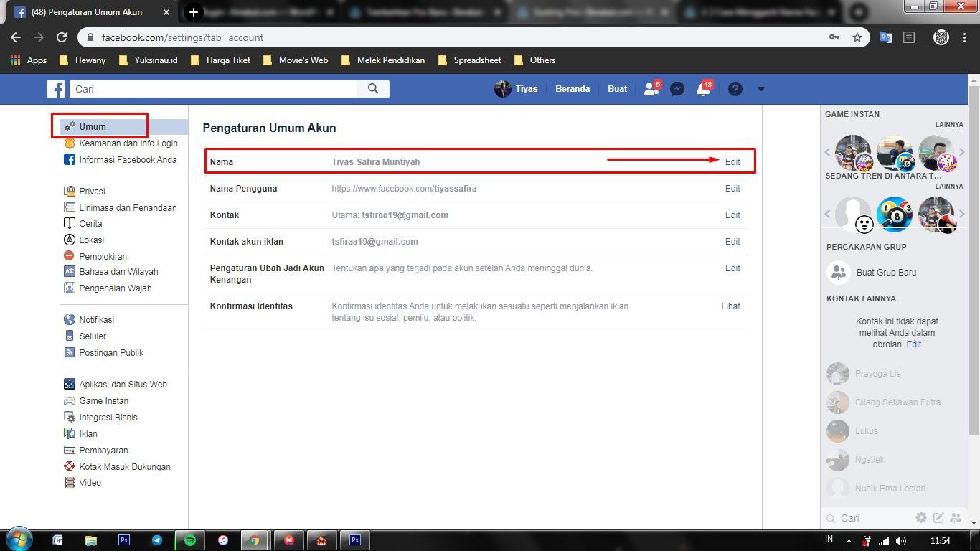Expand the account menu dropdown arrow

[x=761, y=89]
